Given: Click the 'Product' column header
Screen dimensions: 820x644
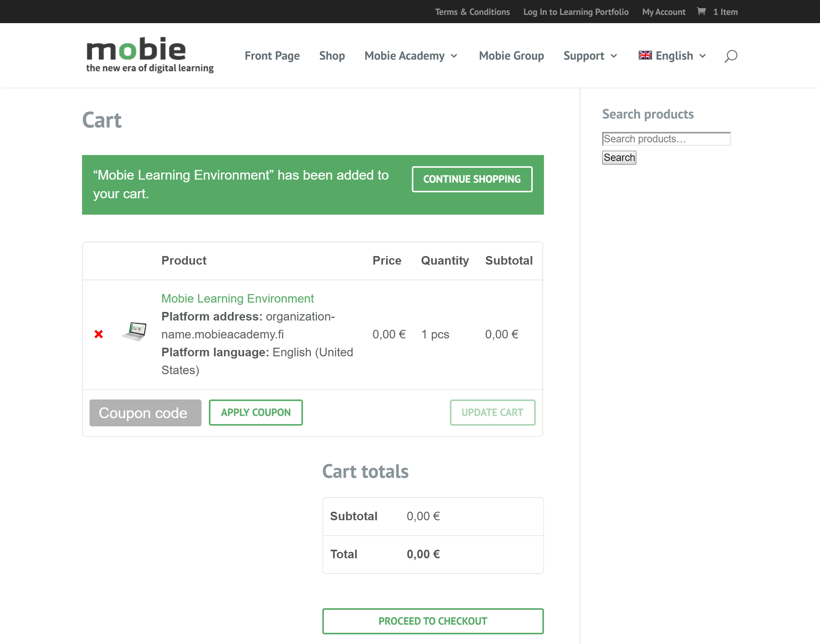Looking at the screenshot, I should 184,261.
